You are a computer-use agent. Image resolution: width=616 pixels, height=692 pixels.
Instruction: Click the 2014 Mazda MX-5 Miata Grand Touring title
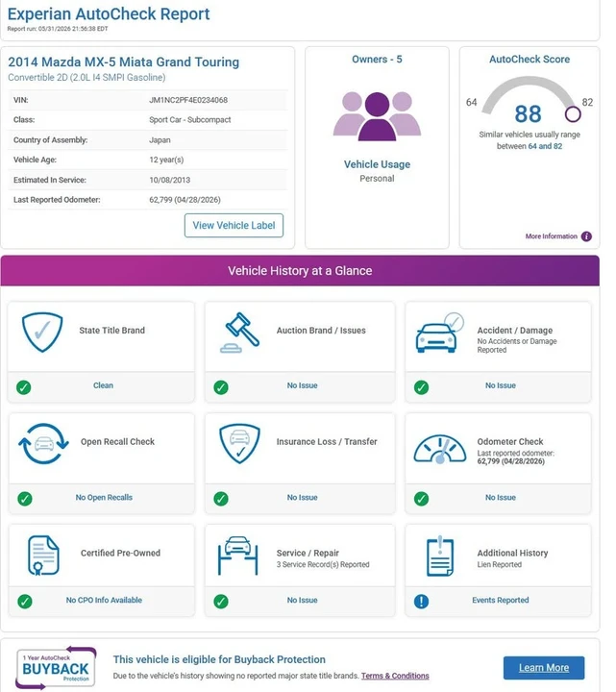tap(124, 62)
